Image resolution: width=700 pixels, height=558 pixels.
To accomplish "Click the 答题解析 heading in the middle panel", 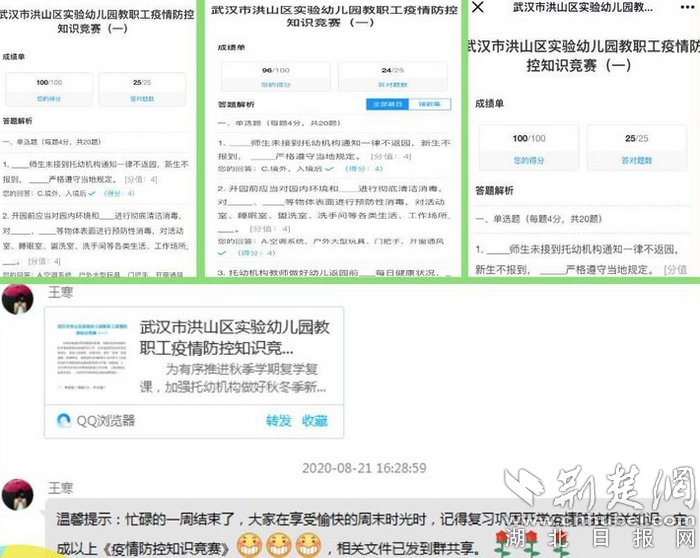I will click(x=236, y=104).
